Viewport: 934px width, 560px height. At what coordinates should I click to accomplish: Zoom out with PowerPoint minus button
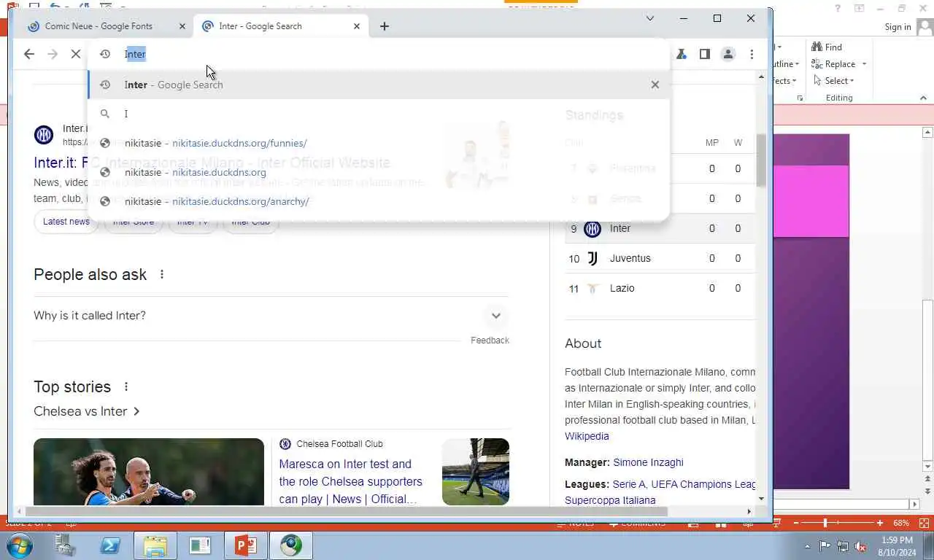click(796, 523)
